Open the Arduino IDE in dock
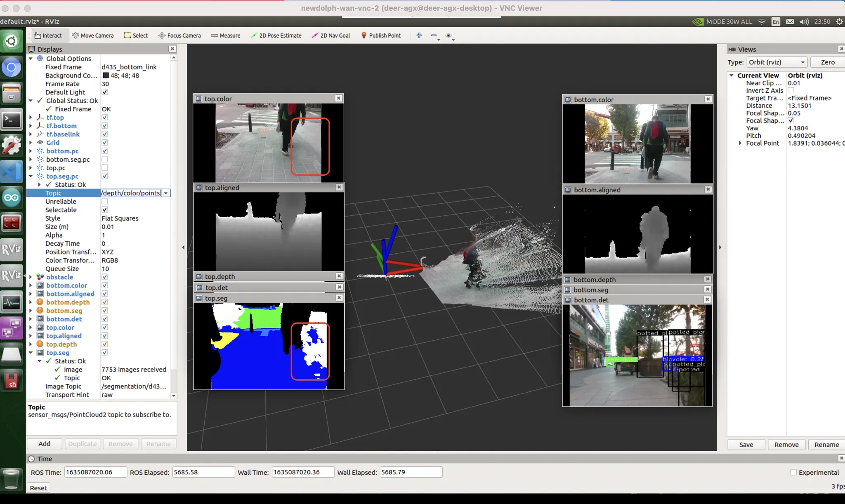Viewport: 845px width, 504px height. [x=11, y=198]
